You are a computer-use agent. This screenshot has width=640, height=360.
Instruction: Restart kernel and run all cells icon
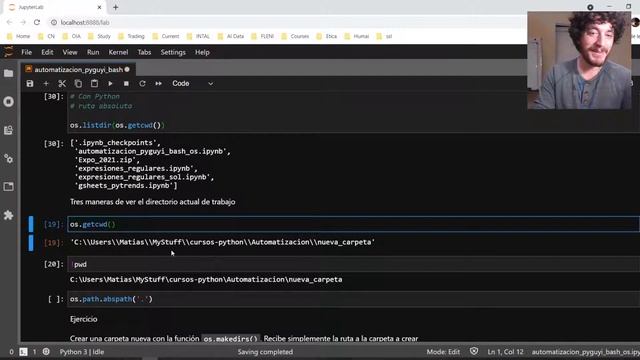click(x=158, y=84)
